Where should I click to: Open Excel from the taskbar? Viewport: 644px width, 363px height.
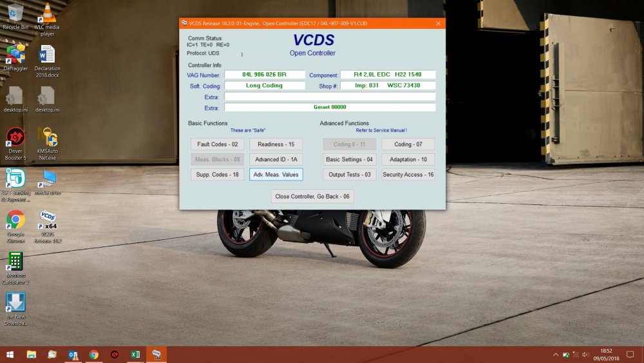pyautogui.click(x=135, y=355)
